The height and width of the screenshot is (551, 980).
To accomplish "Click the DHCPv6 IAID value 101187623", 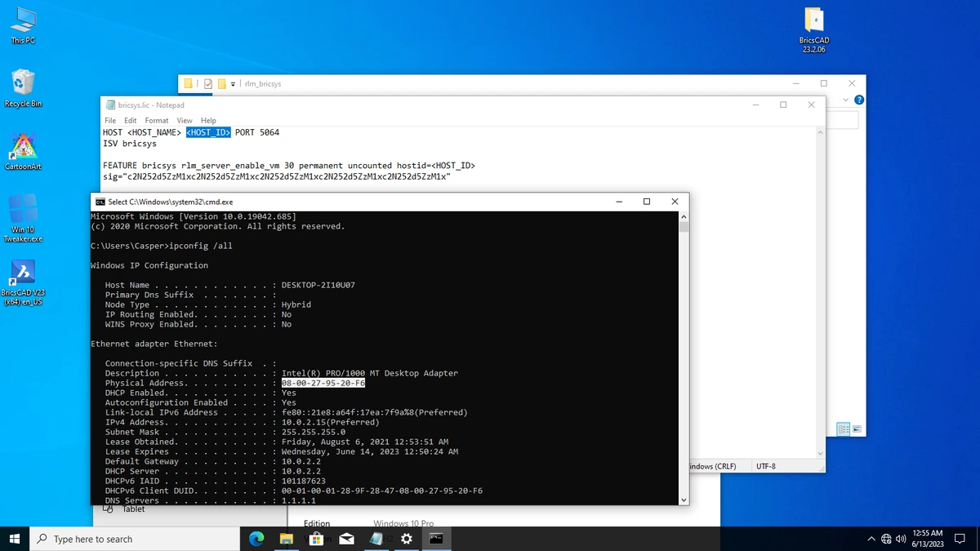I will [x=304, y=481].
